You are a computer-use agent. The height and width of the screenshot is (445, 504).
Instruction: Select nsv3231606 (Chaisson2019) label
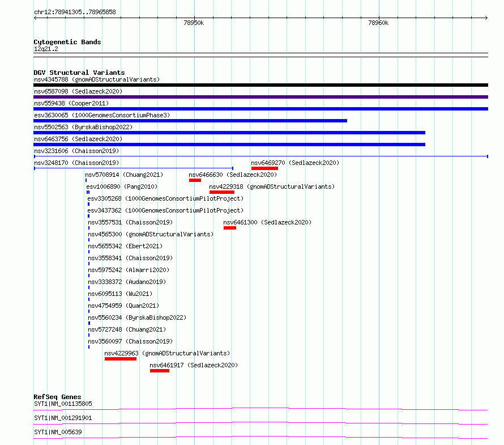coord(76,151)
